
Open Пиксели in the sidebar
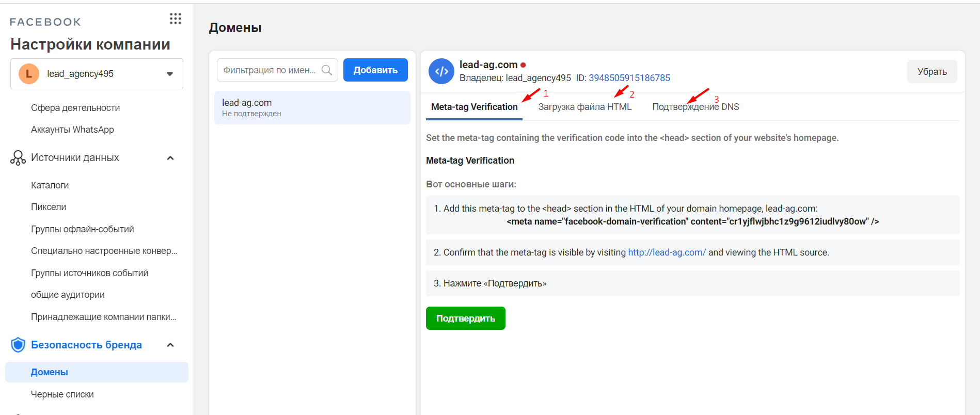[49, 207]
